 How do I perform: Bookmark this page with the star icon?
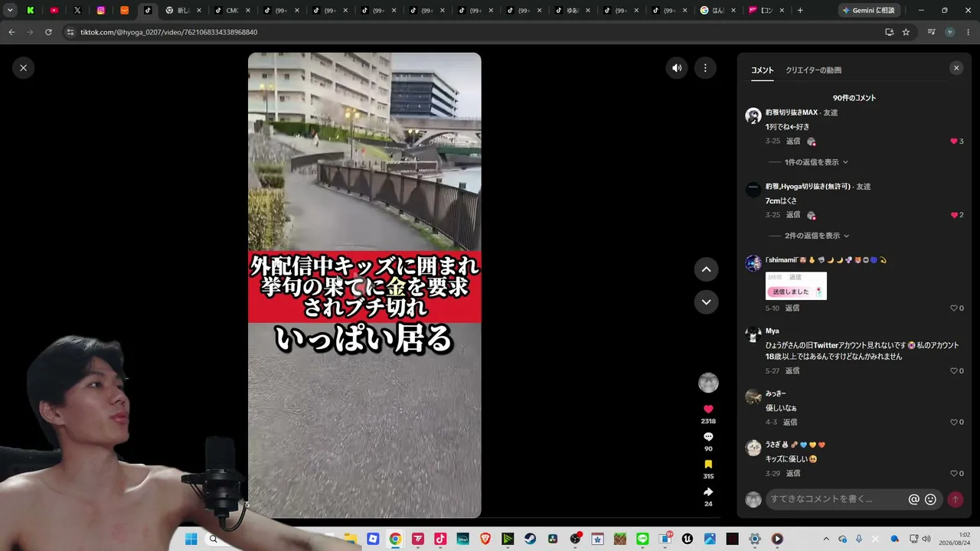pos(906,32)
